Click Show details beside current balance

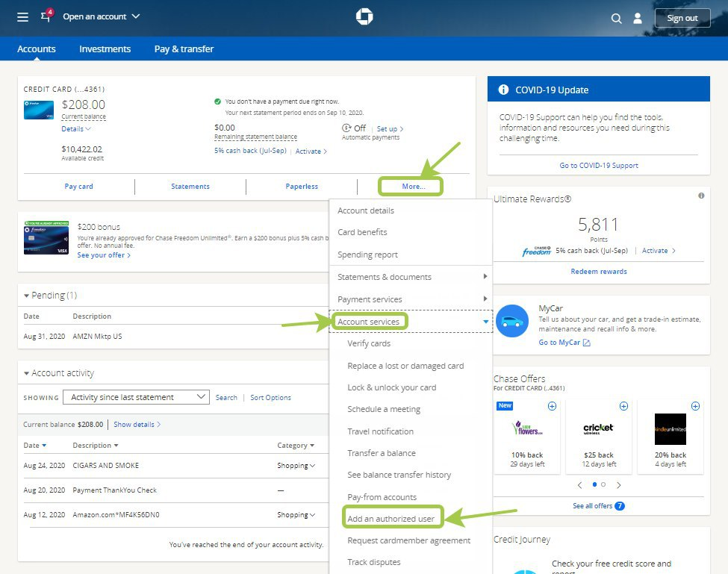(x=137, y=425)
